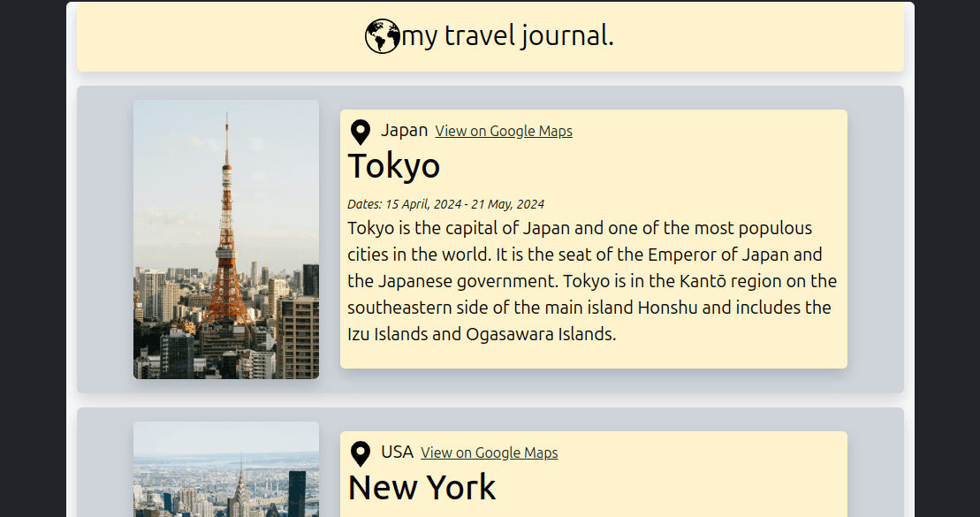Screen dimensions: 980x517
Task: Click the Tokyo heading
Action: point(394,166)
